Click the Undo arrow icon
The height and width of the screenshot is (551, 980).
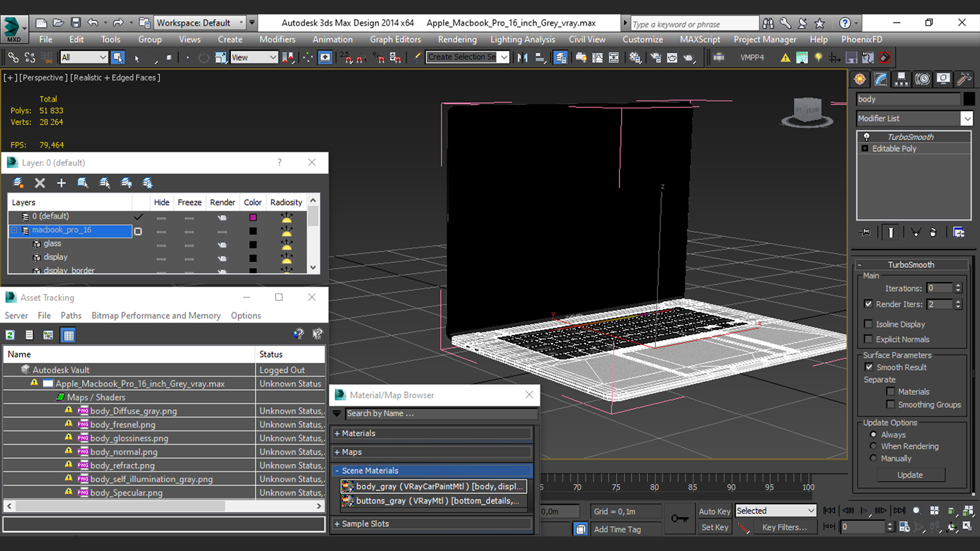click(92, 22)
